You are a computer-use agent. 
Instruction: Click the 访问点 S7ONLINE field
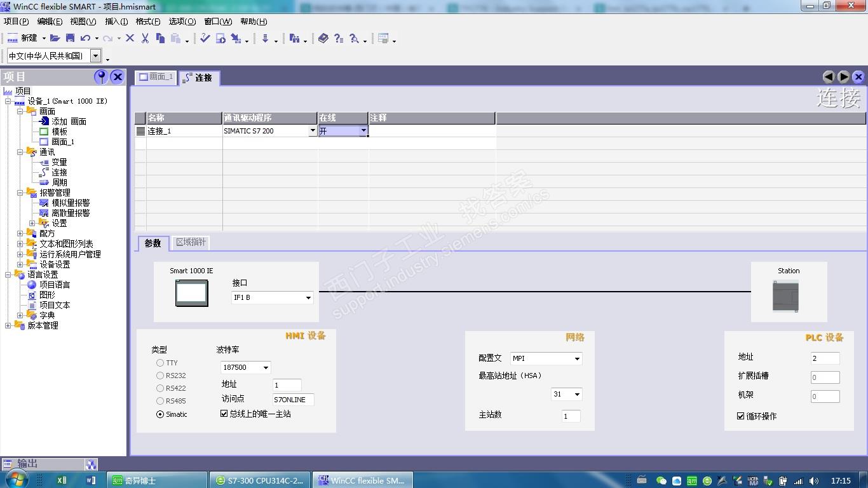(x=293, y=400)
